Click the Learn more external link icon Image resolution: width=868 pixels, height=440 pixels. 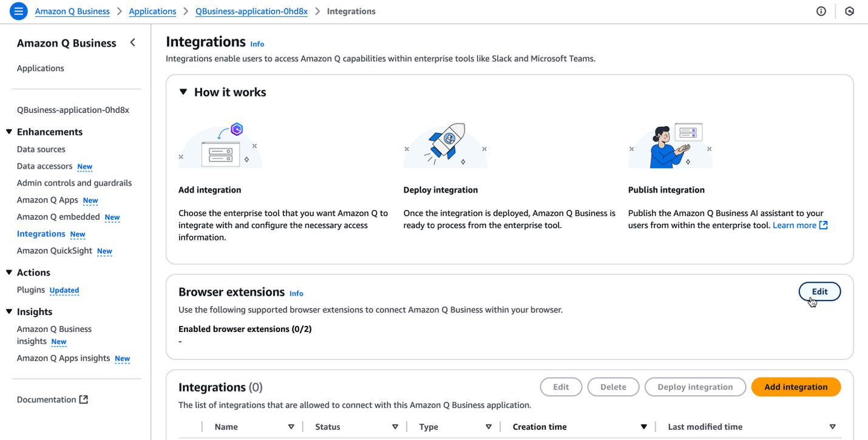pyautogui.click(x=824, y=225)
